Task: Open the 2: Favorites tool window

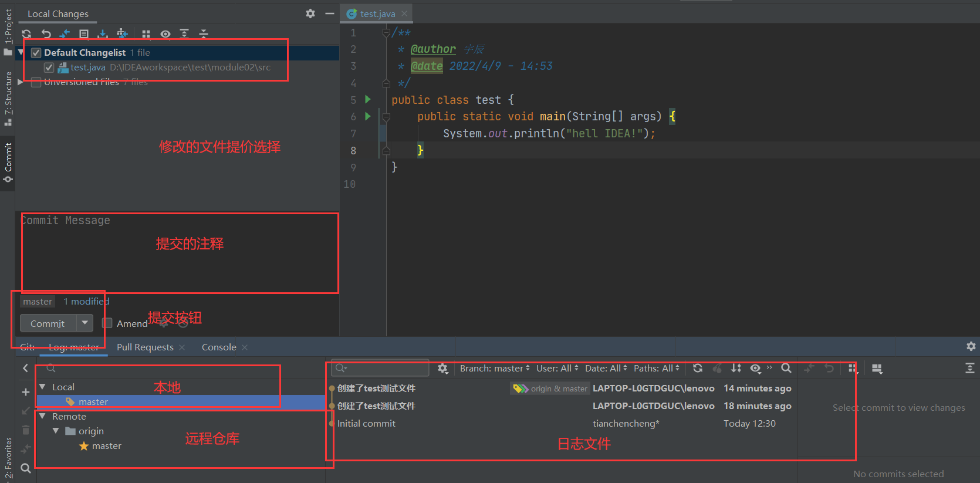Action: coord(8,458)
